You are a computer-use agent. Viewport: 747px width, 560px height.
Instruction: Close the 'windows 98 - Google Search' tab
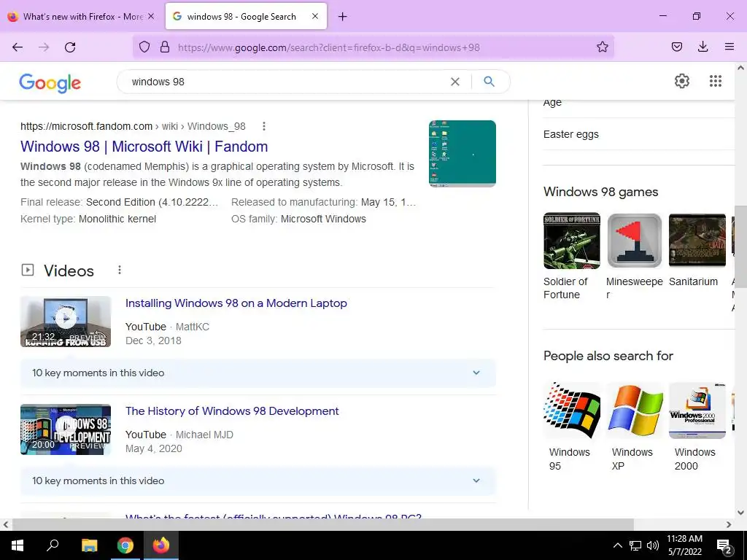coord(315,16)
